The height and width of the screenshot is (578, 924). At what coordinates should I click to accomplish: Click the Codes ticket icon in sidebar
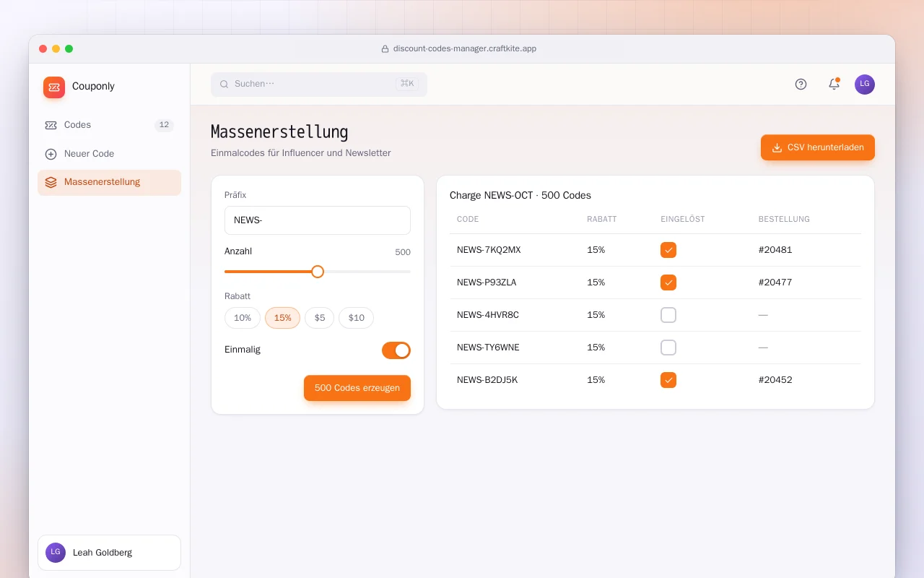[x=51, y=125]
